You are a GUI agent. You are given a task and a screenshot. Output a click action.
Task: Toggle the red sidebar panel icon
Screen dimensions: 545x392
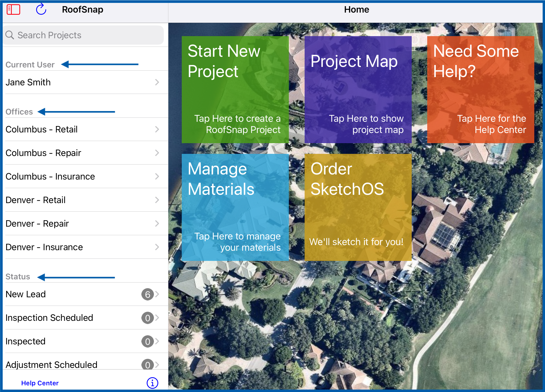(13, 10)
